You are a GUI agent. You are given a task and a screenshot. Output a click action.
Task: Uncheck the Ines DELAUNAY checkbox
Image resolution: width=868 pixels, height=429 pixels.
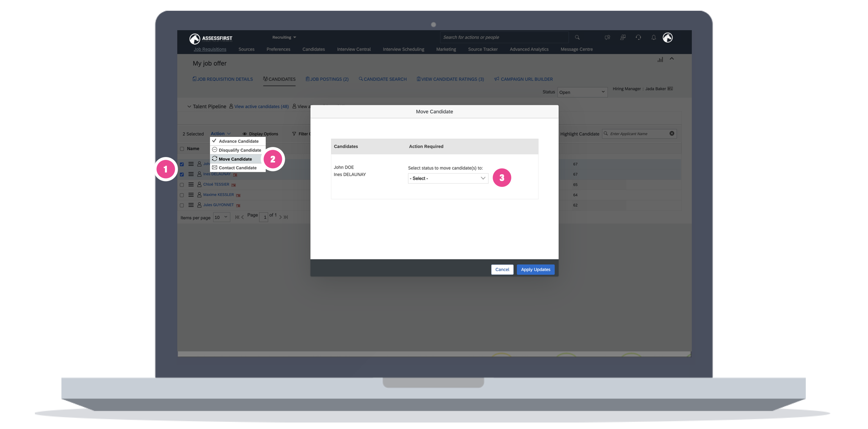point(182,175)
